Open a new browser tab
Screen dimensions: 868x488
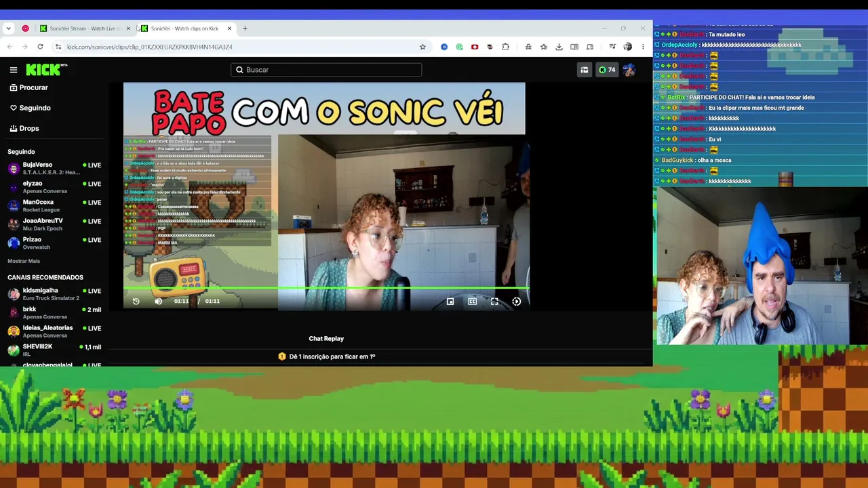(x=245, y=28)
